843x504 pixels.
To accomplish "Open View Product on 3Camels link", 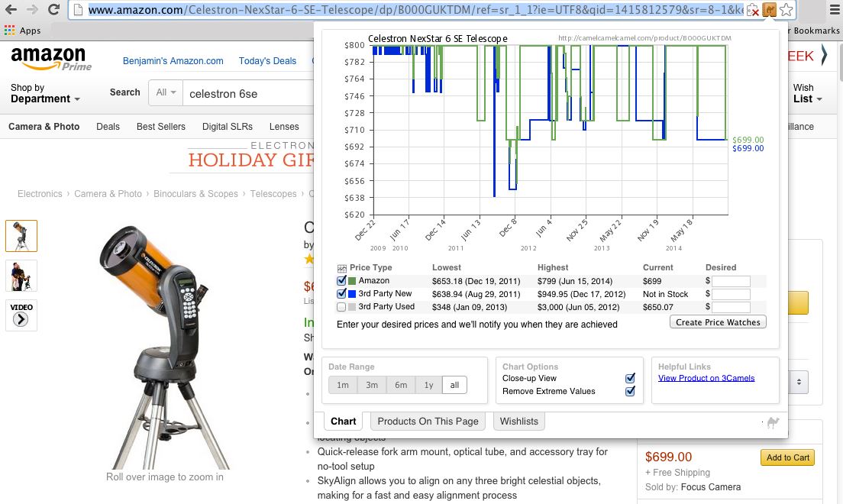I will click(x=706, y=378).
